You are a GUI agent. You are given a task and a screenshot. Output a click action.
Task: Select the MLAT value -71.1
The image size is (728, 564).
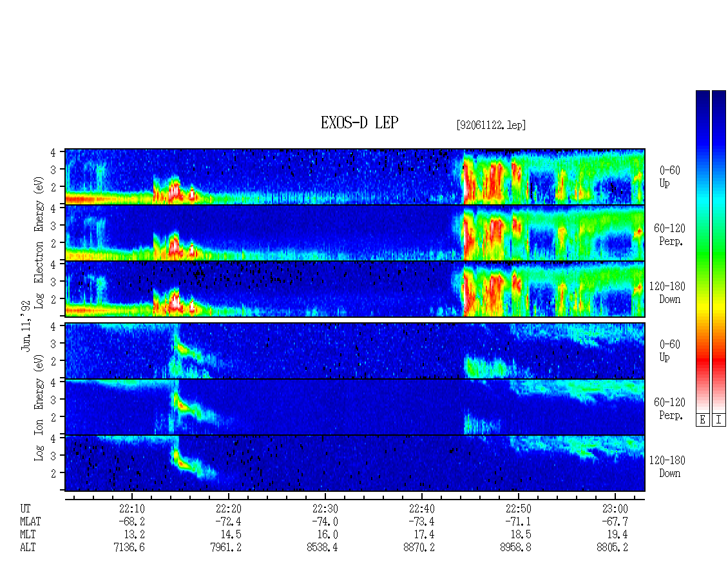point(518,521)
